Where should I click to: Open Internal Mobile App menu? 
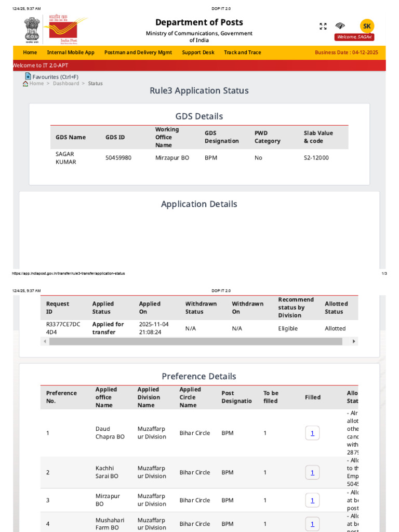pos(71,52)
